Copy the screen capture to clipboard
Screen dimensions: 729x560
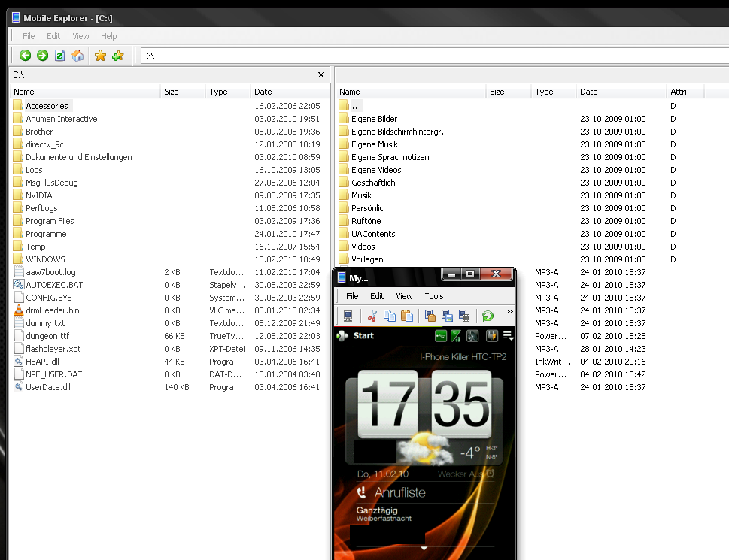pos(430,316)
